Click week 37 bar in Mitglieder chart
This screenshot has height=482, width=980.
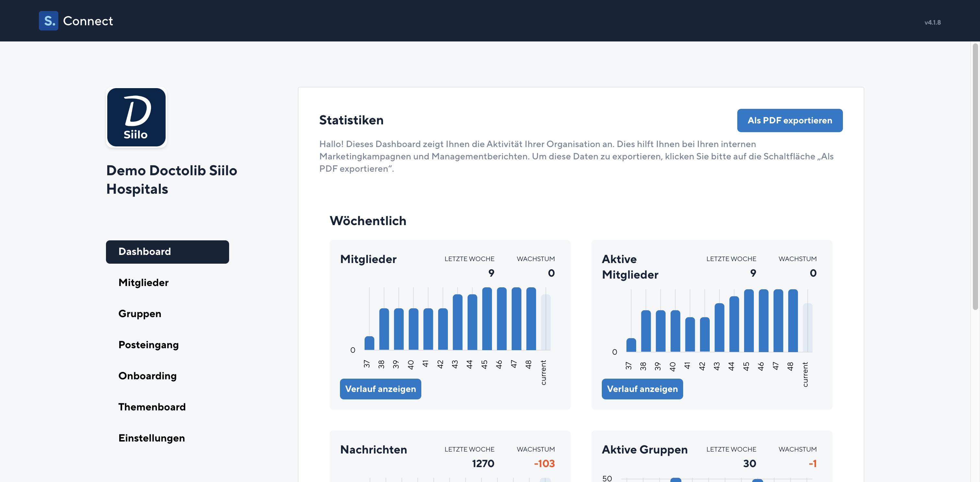click(x=369, y=343)
